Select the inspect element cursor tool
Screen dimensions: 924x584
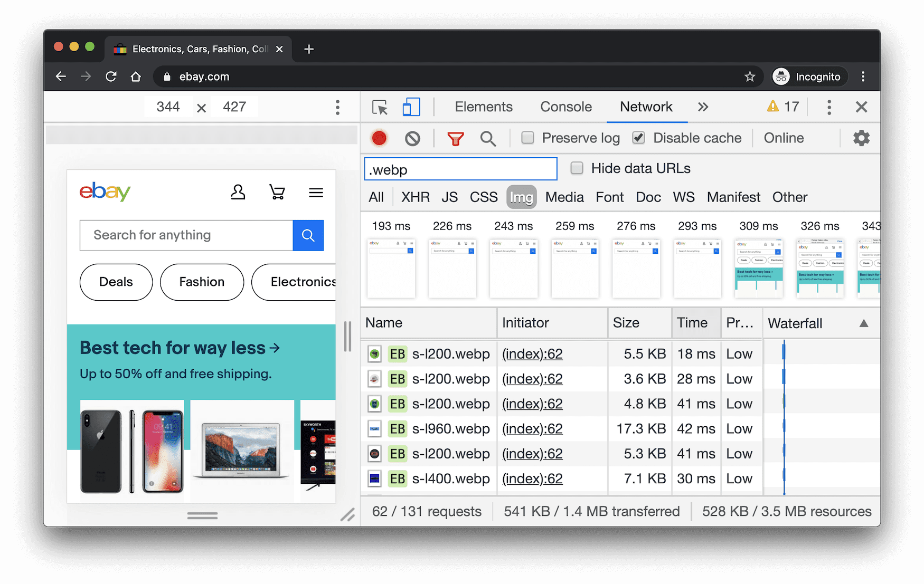click(x=379, y=107)
